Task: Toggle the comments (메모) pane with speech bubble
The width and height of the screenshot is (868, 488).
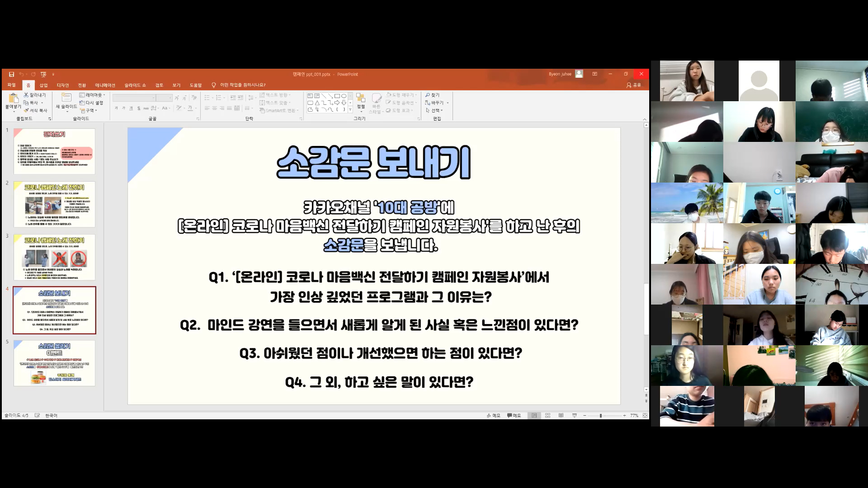Action: (x=514, y=415)
